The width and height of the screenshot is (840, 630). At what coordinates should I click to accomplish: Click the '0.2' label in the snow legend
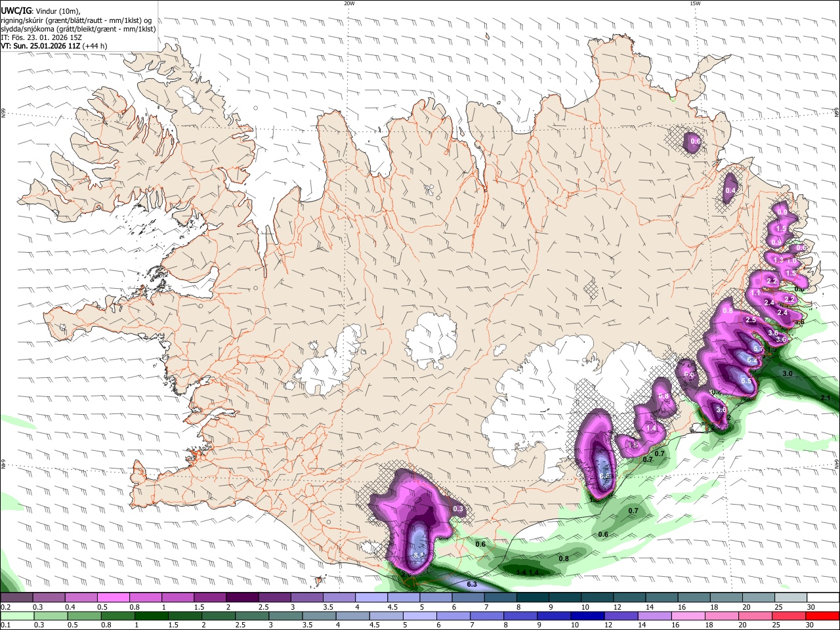[5, 607]
